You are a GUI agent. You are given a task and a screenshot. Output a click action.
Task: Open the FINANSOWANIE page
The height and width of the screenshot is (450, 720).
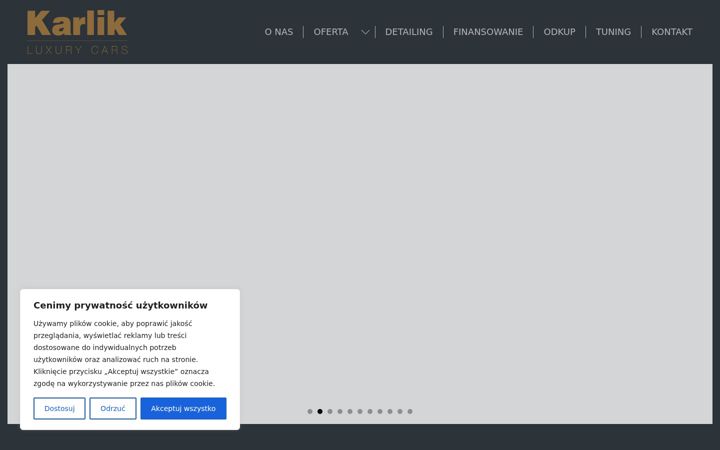click(x=488, y=32)
